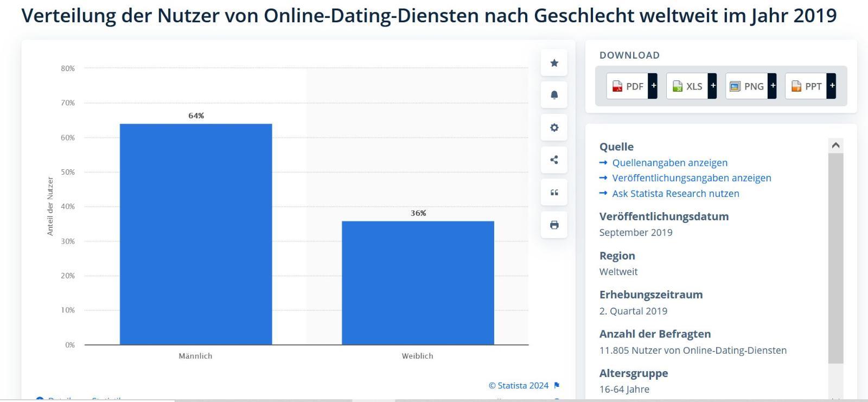Click the star favorite icon
Viewport: 868px width, 402px height.
[x=554, y=63]
